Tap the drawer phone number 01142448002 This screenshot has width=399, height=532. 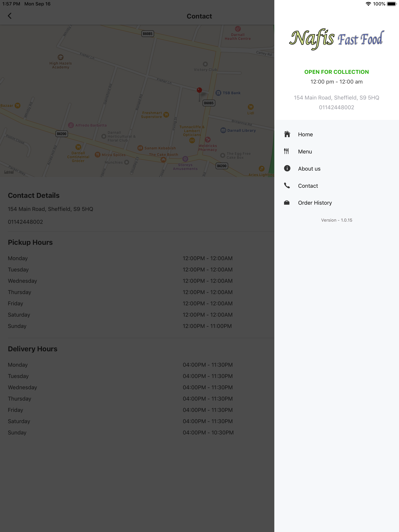[x=336, y=107]
